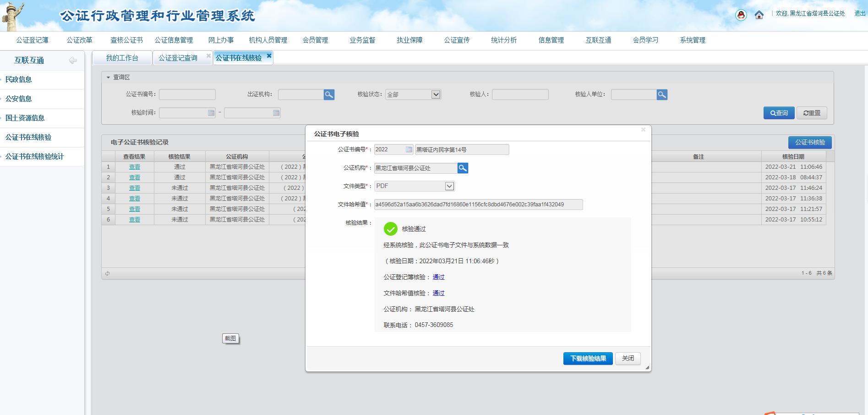
Task: Sort by 核验结果 column header
Action: coord(180,156)
